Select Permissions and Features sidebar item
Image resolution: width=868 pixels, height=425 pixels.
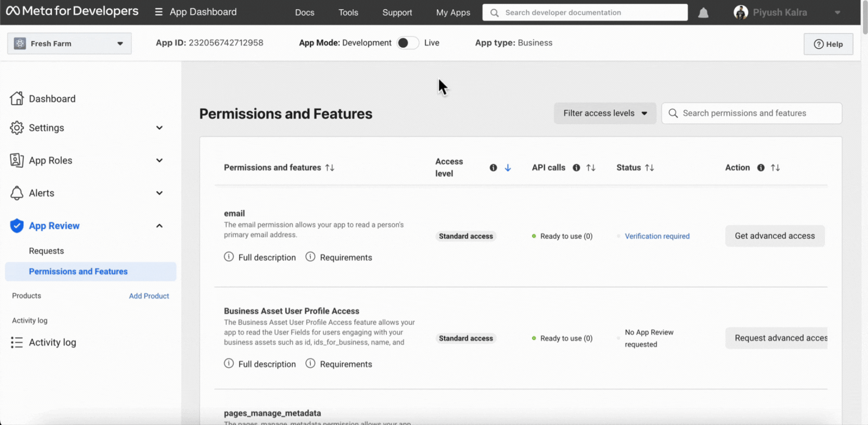click(x=90, y=272)
